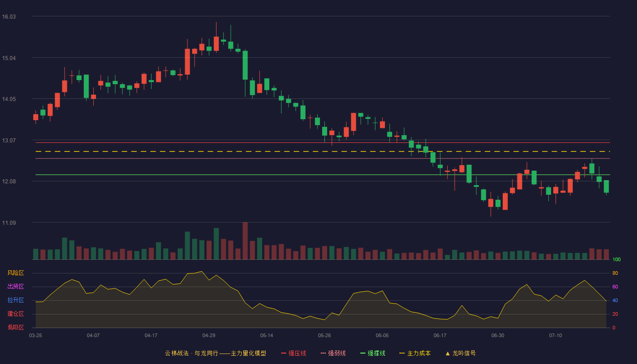The width and height of the screenshot is (637, 364).
Task: Click the yellow dashed cost line
Action: pos(323,151)
